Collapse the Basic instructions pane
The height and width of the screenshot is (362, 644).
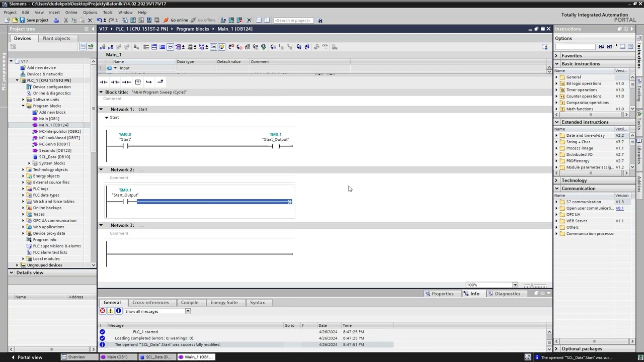click(x=556, y=64)
